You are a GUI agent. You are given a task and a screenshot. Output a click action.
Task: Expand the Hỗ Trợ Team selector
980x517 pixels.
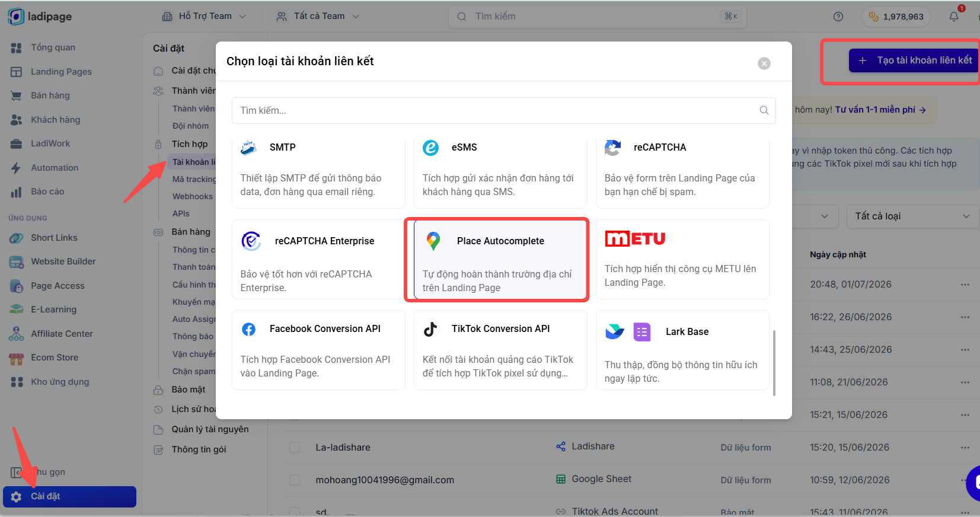[x=204, y=17]
